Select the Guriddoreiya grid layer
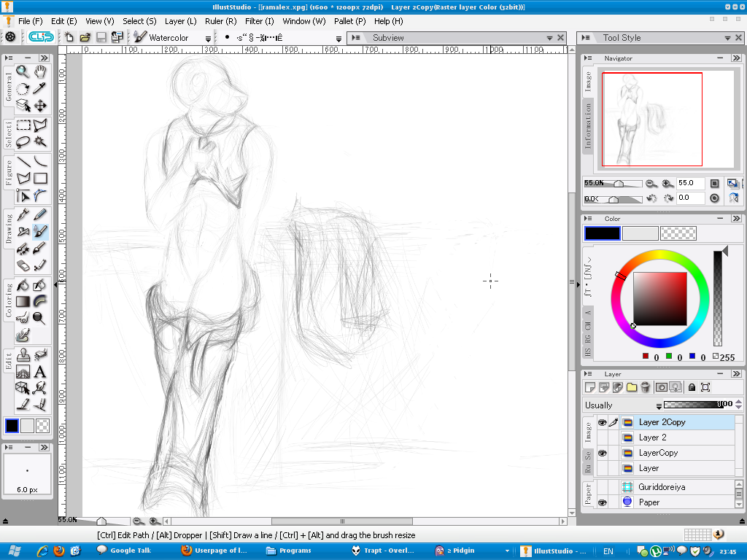747x560 pixels. pyautogui.click(x=662, y=487)
